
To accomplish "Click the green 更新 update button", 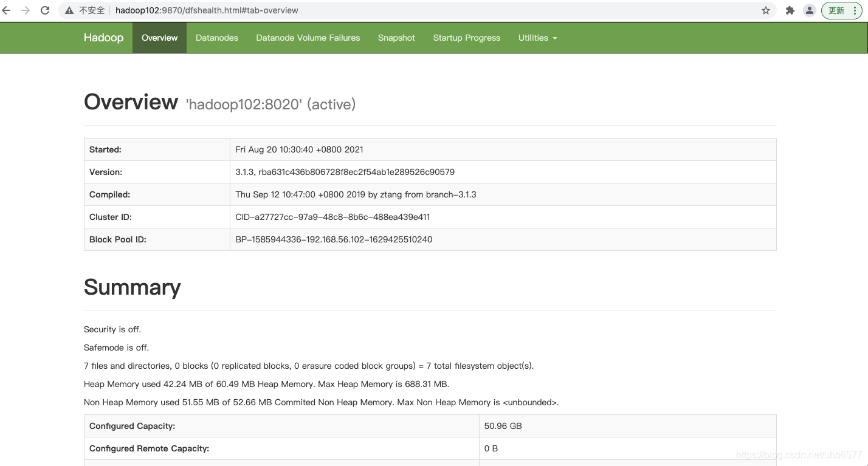I will click(x=842, y=10).
